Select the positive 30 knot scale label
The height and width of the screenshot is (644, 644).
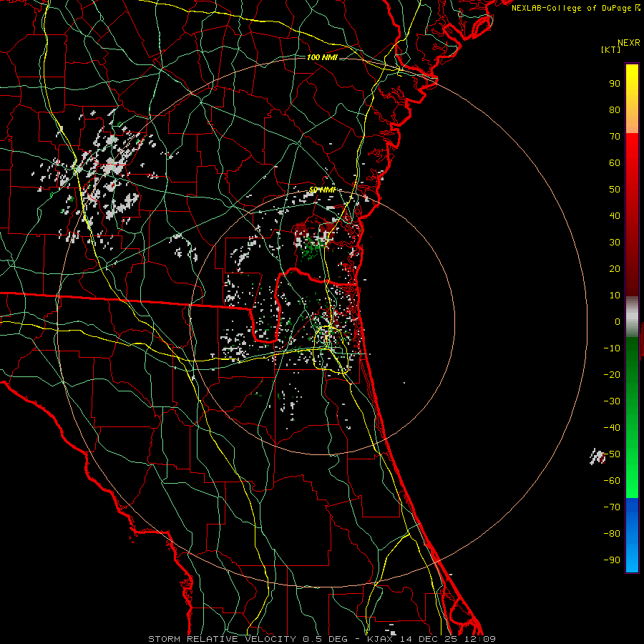tap(615, 243)
